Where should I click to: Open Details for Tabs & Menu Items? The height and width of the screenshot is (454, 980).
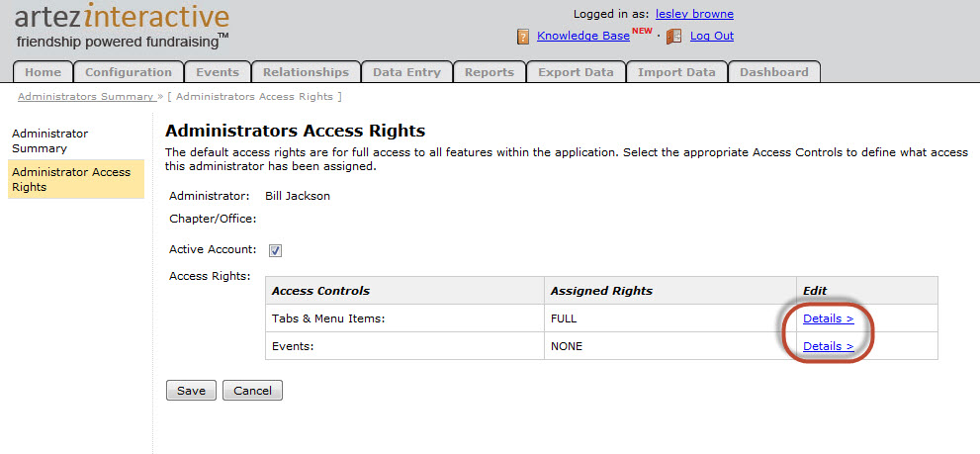[x=828, y=318]
